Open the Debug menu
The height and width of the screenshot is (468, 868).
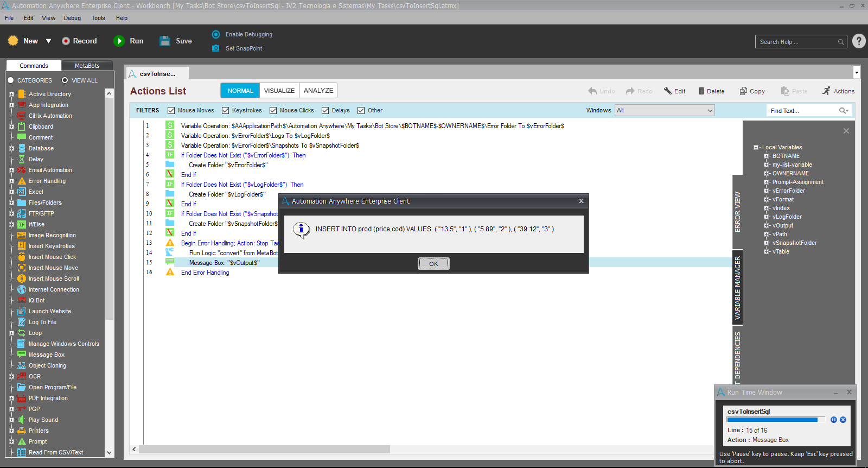[72, 18]
